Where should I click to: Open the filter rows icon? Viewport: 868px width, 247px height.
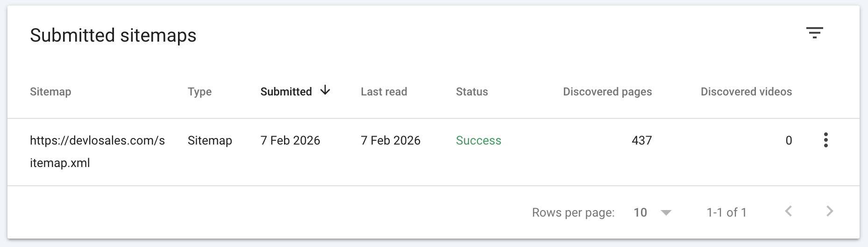[814, 33]
